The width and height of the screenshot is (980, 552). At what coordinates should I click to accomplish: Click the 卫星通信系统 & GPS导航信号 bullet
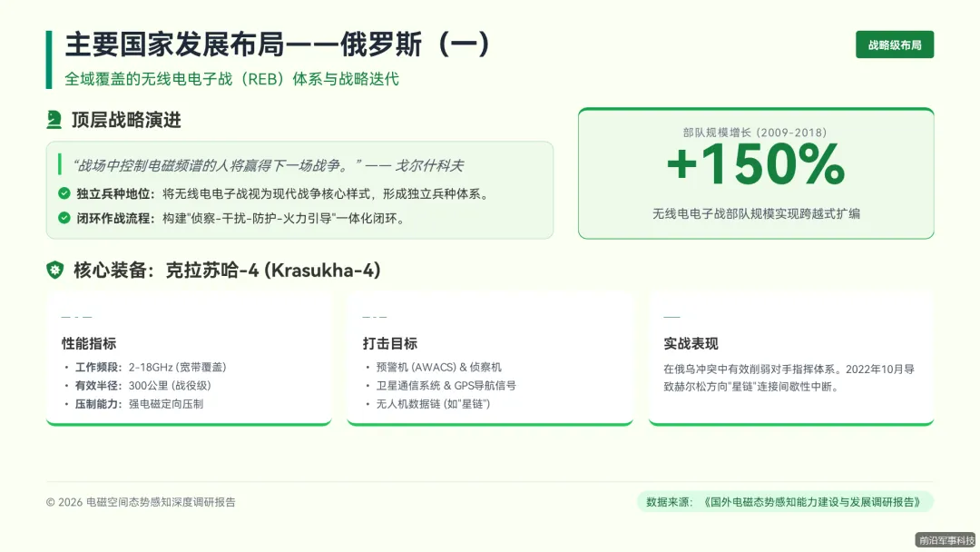(446, 386)
